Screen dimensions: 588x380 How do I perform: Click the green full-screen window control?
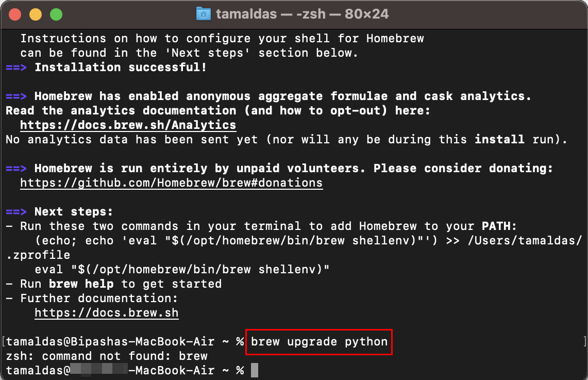coord(56,14)
